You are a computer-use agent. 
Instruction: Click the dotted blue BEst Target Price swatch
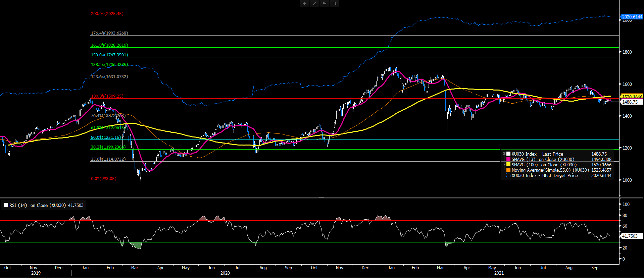point(508,175)
